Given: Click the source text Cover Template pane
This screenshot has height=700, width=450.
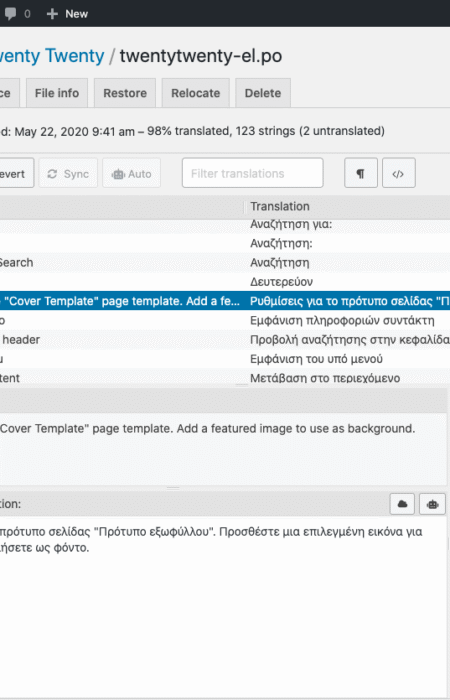Looking at the screenshot, I should pos(223,449).
